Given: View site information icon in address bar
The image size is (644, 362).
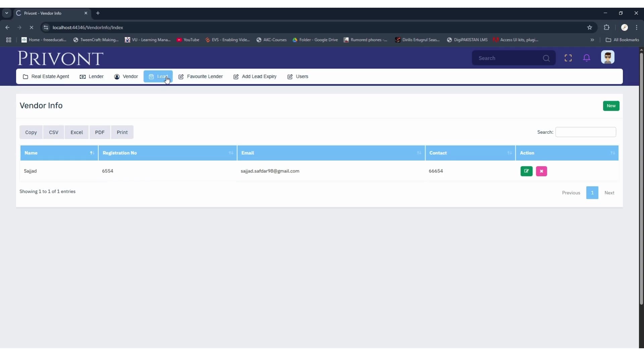Looking at the screenshot, I should (x=46, y=27).
